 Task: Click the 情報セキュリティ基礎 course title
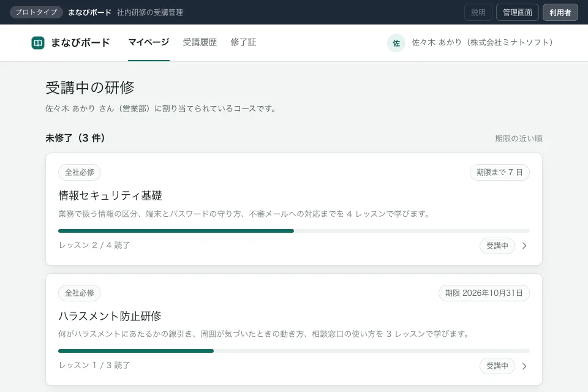pyautogui.click(x=110, y=195)
